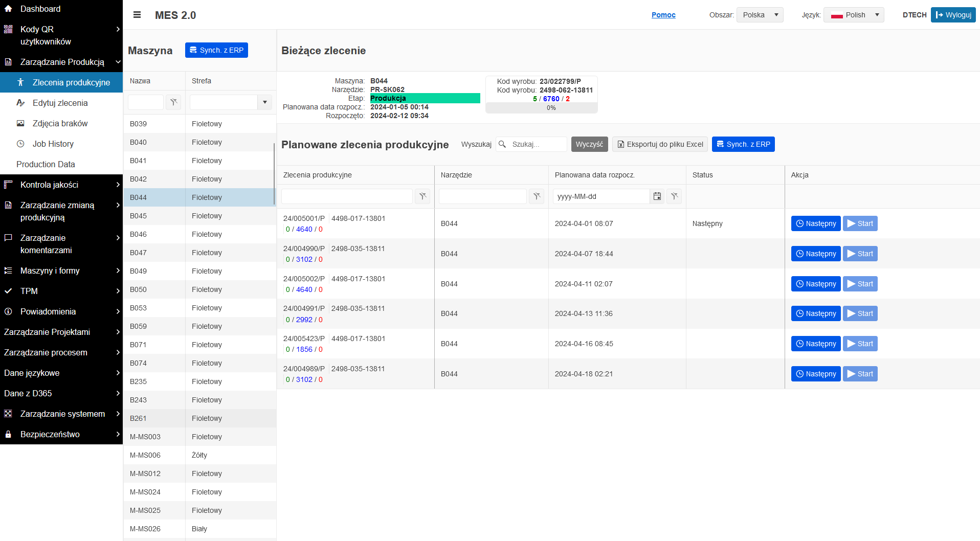Clear the Nazwa column filter icon
The image size is (980, 541).
[x=174, y=102]
